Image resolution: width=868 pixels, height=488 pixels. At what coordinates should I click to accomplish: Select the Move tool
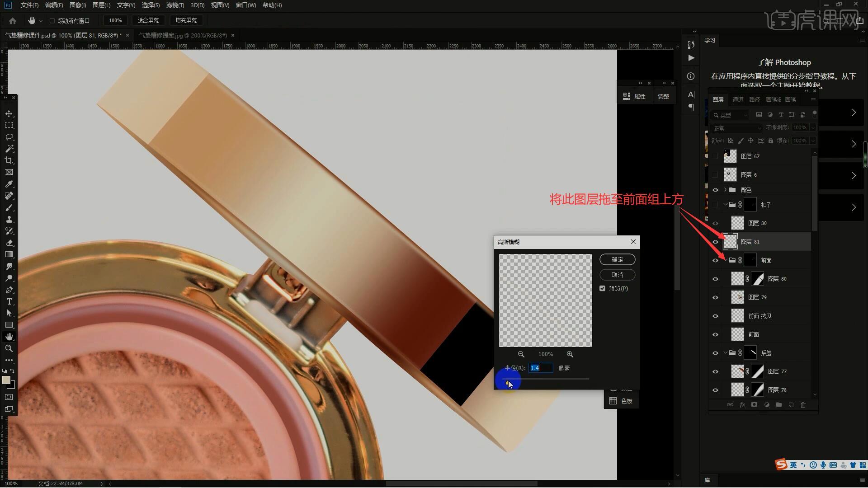pyautogui.click(x=9, y=113)
